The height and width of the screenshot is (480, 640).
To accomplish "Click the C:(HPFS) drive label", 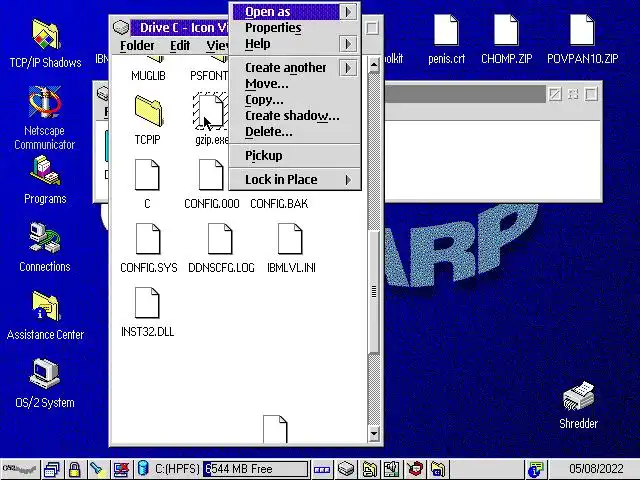I will point(177,469).
